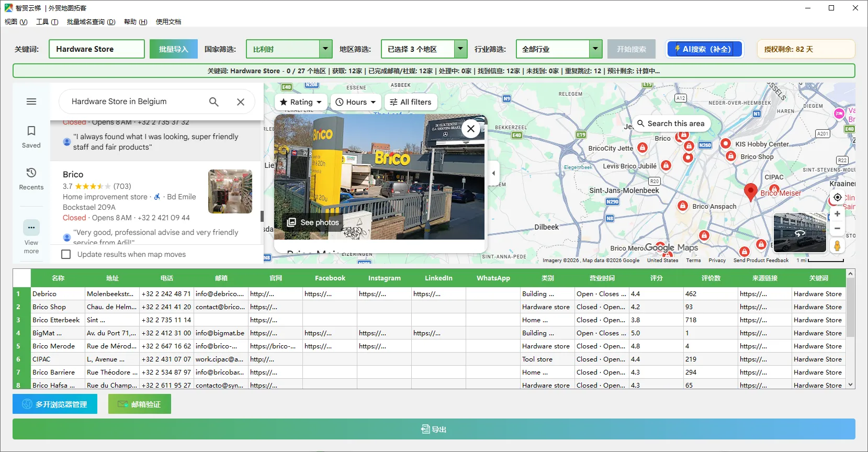
Task: Click the Brico Anspach map pin
Action: click(683, 206)
